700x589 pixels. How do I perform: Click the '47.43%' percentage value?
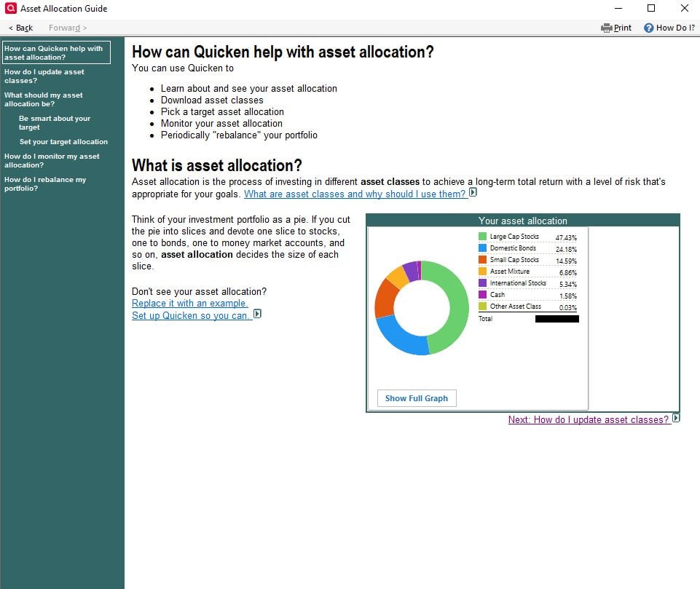click(566, 238)
